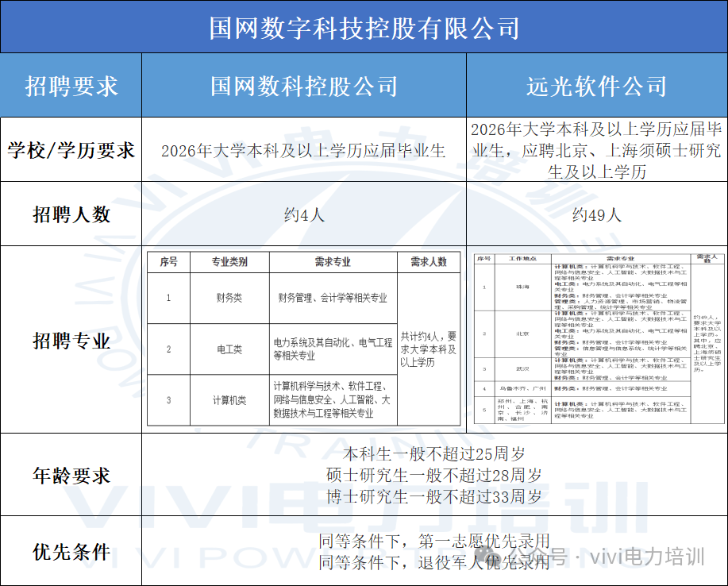The height and width of the screenshot is (586, 728).
Task: Click the 电工类 category cell
Action: coord(229,349)
